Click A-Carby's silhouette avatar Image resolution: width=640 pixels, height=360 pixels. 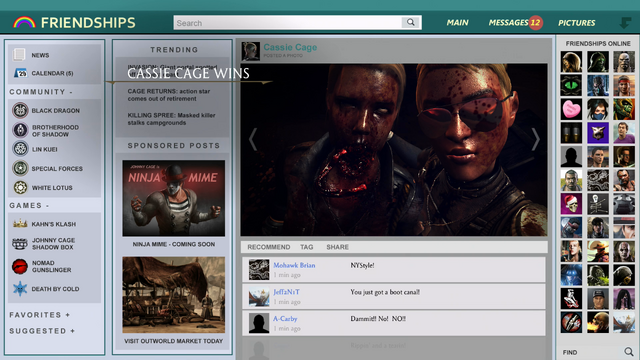click(259, 323)
